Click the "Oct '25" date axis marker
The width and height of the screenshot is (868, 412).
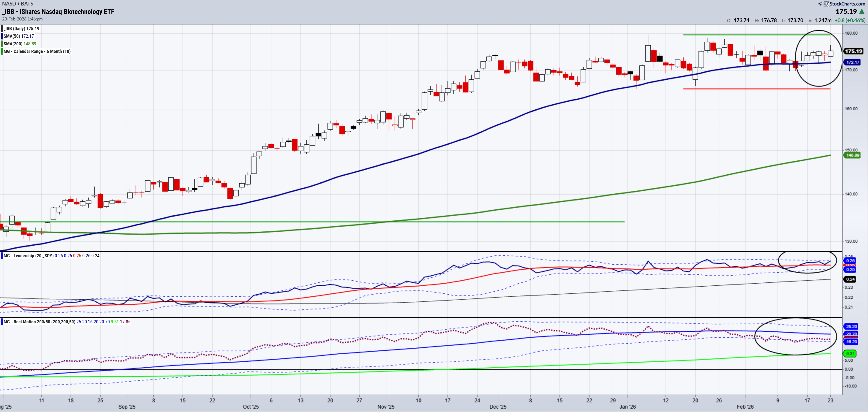[251, 407]
